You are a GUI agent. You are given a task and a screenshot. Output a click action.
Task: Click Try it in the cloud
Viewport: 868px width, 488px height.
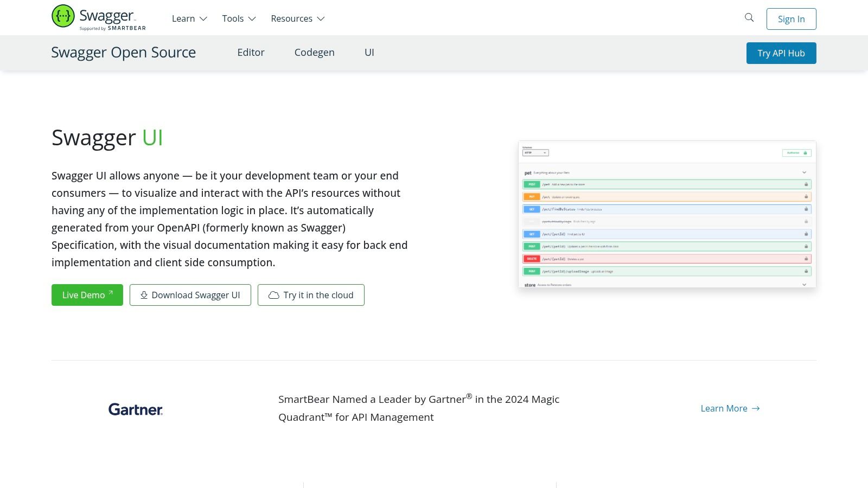311,295
